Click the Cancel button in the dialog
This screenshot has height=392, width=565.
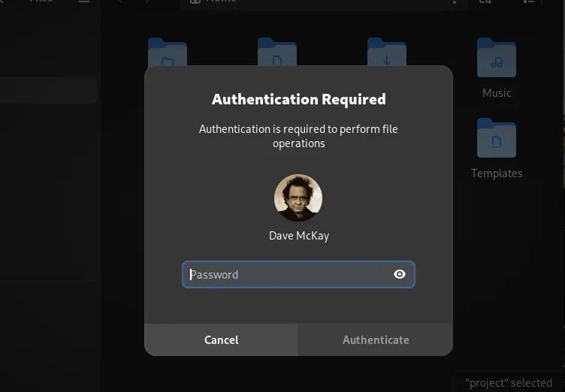pyautogui.click(x=221, y=339)
